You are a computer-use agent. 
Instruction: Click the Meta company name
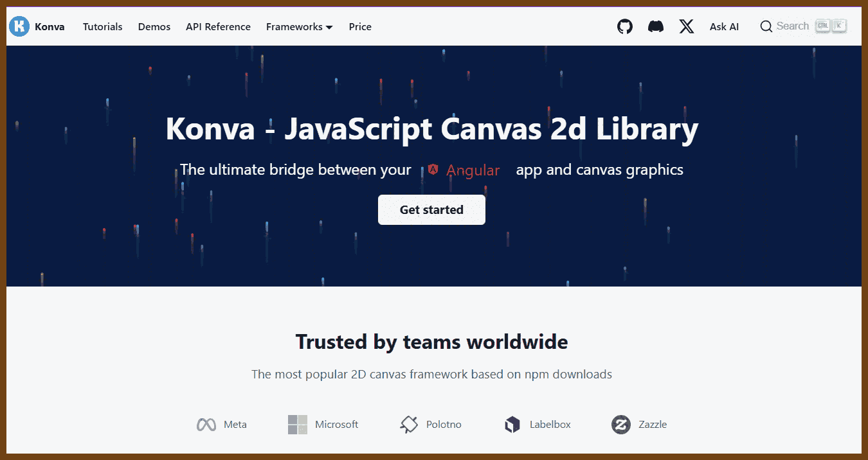[235, 425]
